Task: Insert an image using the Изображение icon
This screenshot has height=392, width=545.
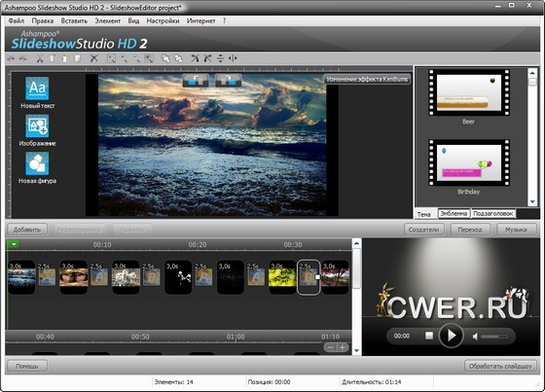Action: [37, 125]
